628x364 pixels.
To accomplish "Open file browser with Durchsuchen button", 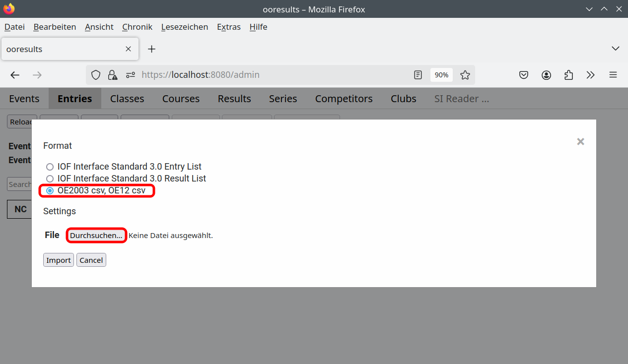I will click(x=96, y=236).
